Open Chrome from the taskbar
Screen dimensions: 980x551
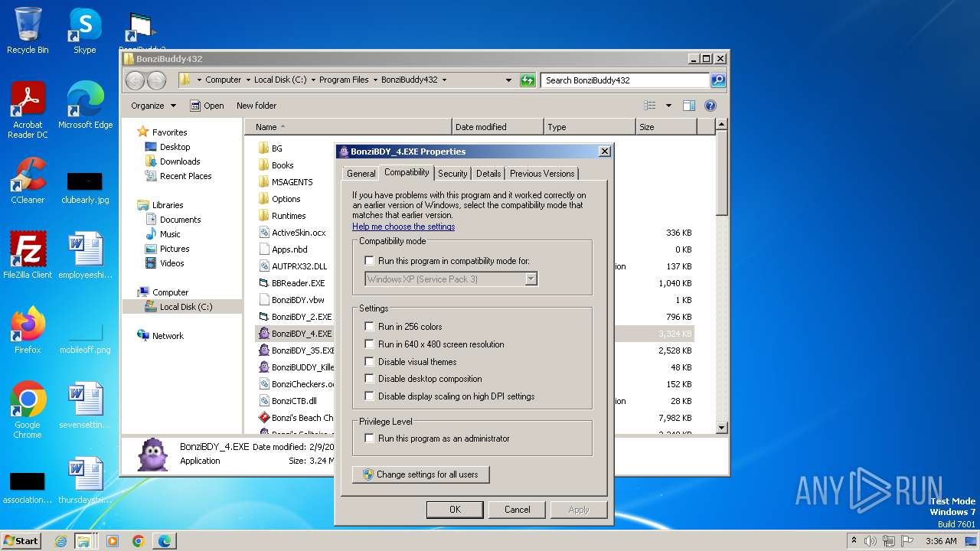point(139,541)
